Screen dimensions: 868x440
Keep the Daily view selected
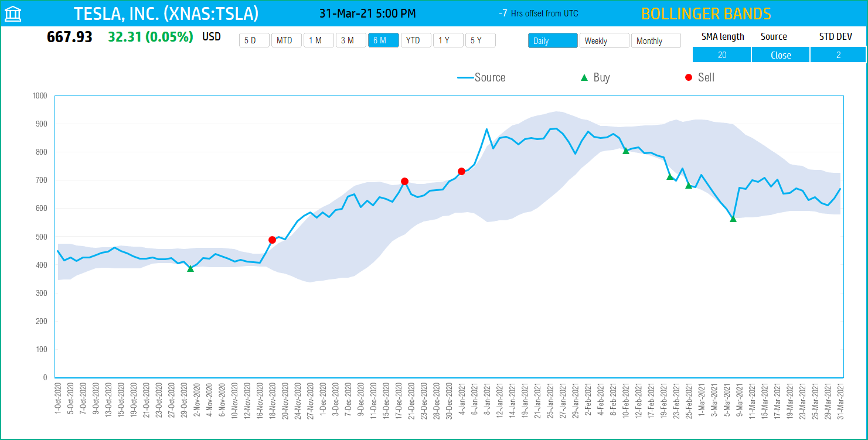pyautogui.click(x=552, y=40)
